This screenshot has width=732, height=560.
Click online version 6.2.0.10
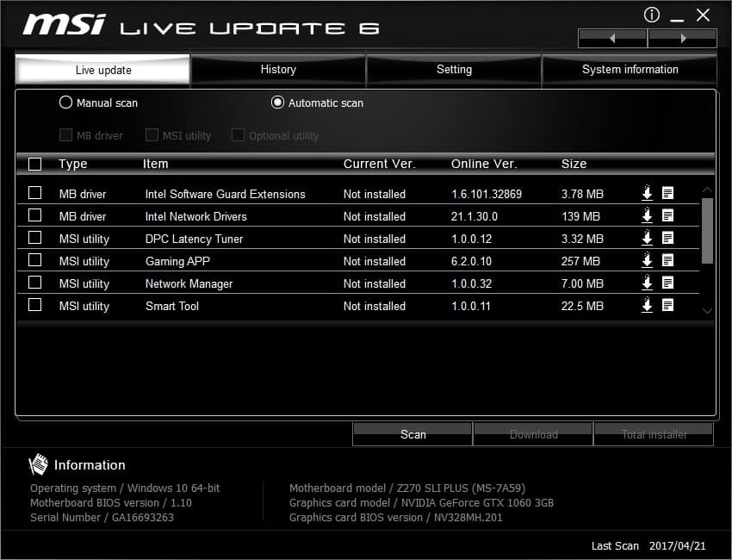tap(471, 261)
